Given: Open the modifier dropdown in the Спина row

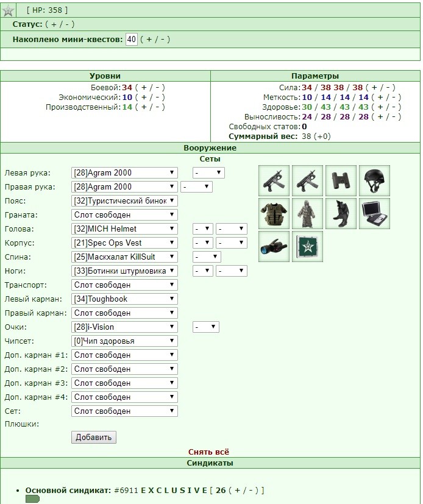Looking at the screenshot, I should pyautogui.click(x=207, y=257).
